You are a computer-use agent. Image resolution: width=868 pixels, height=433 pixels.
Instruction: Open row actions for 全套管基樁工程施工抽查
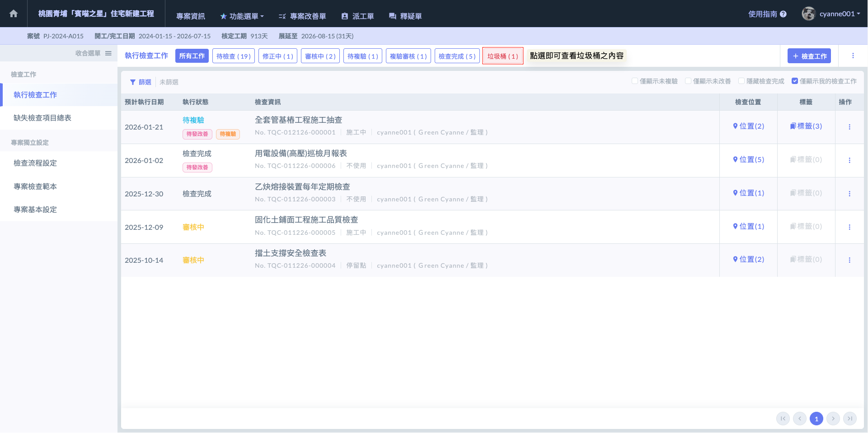[x=849, y=127]
